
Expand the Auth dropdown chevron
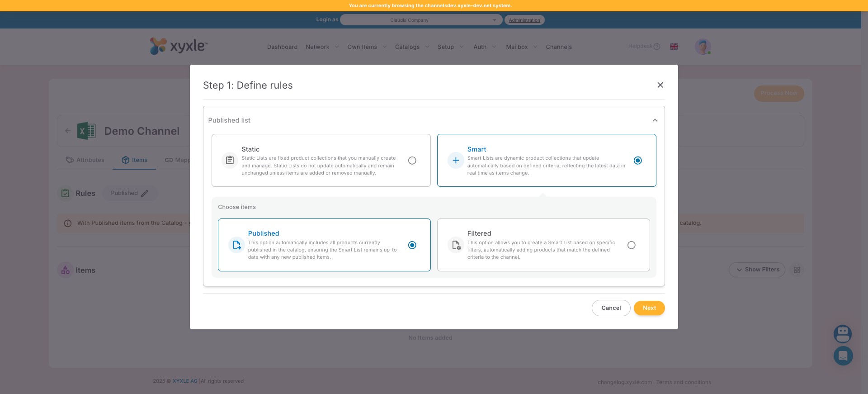(494, 47)
